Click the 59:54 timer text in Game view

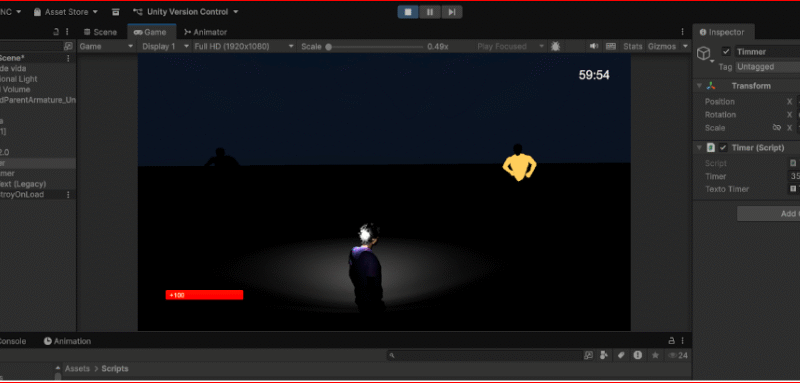tap(594, 75)
